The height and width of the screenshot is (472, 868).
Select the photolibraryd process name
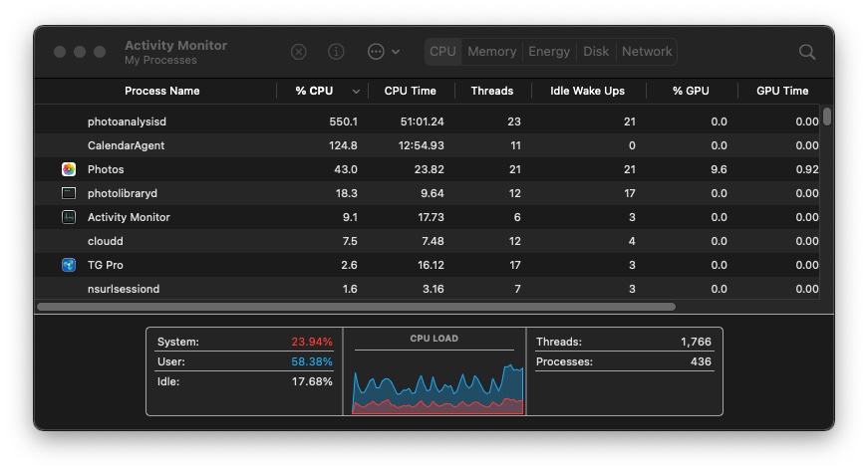click(x=122, y=193)
